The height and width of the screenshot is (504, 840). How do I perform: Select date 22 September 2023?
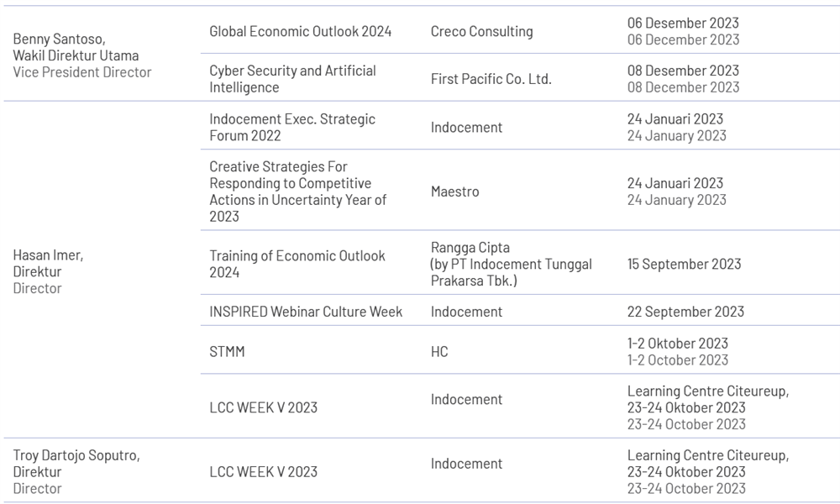tap(685, 311)
